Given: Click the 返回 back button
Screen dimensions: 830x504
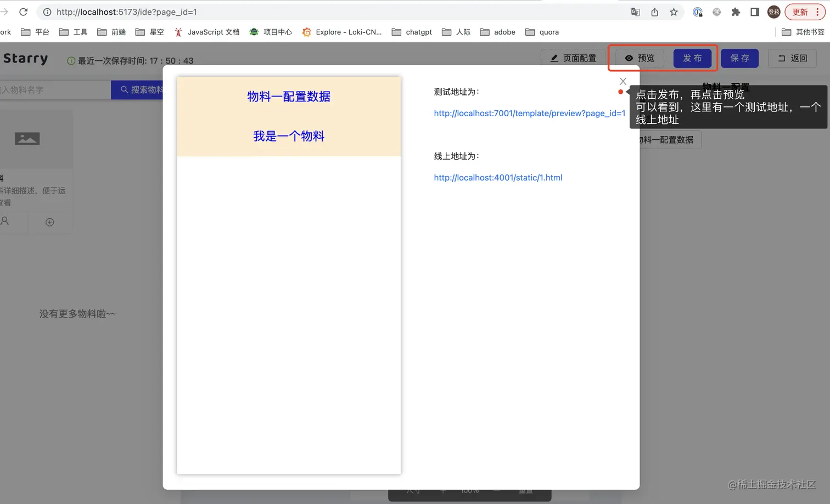Looking at the screenshot, I should (792, 58).
